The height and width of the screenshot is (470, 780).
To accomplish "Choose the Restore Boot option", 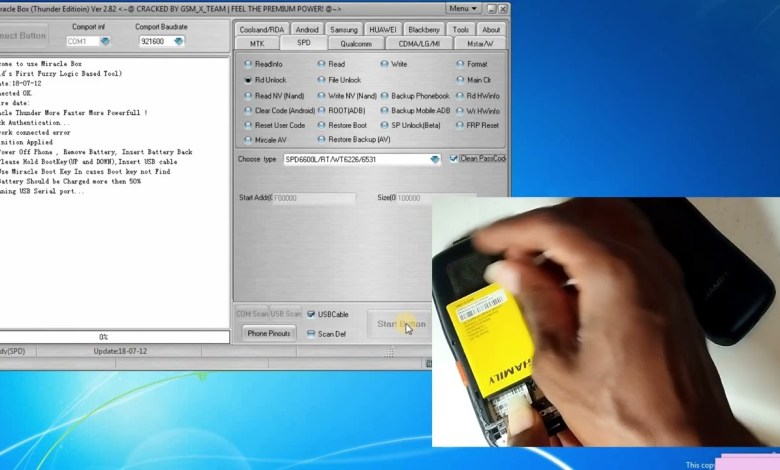I will pos(322,125).
